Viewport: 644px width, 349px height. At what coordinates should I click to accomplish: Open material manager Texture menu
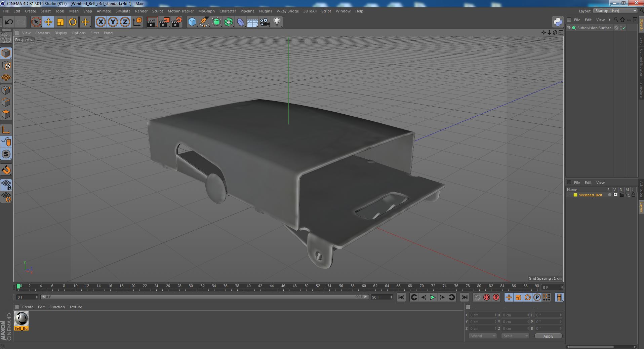coord(76,307)
